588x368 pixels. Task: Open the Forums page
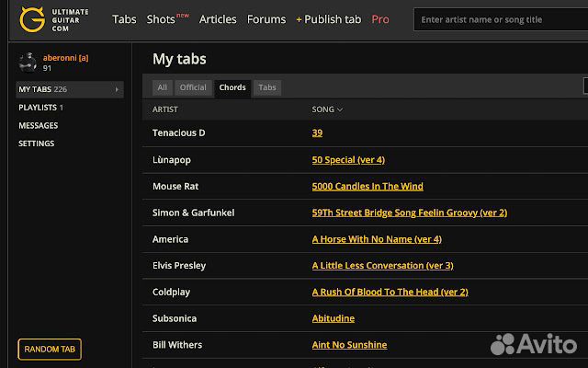pos(266,19)
